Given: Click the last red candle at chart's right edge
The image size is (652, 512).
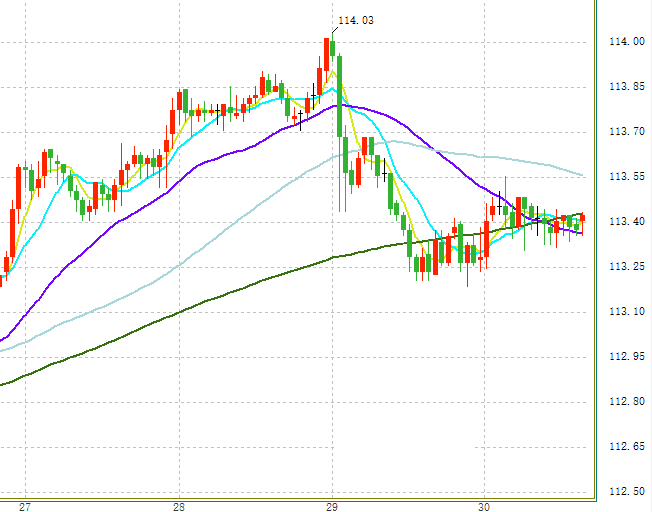Looking at the screenshot, I should 583,218.
